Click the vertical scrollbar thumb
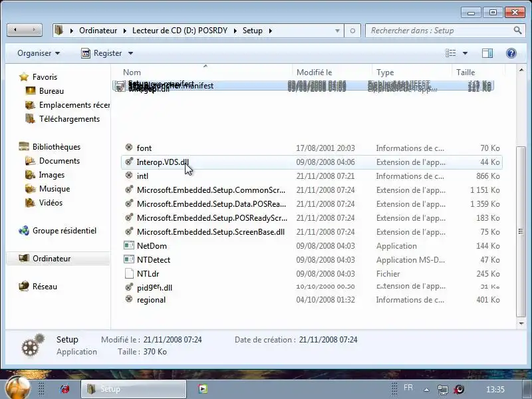The height and width of the screenshot is (399, 532). [x=521, y=231]
